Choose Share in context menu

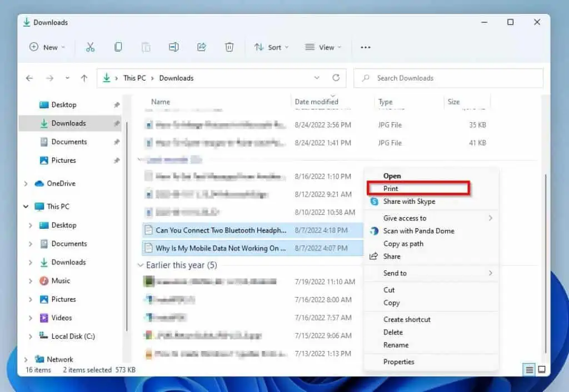pos(392,257)
